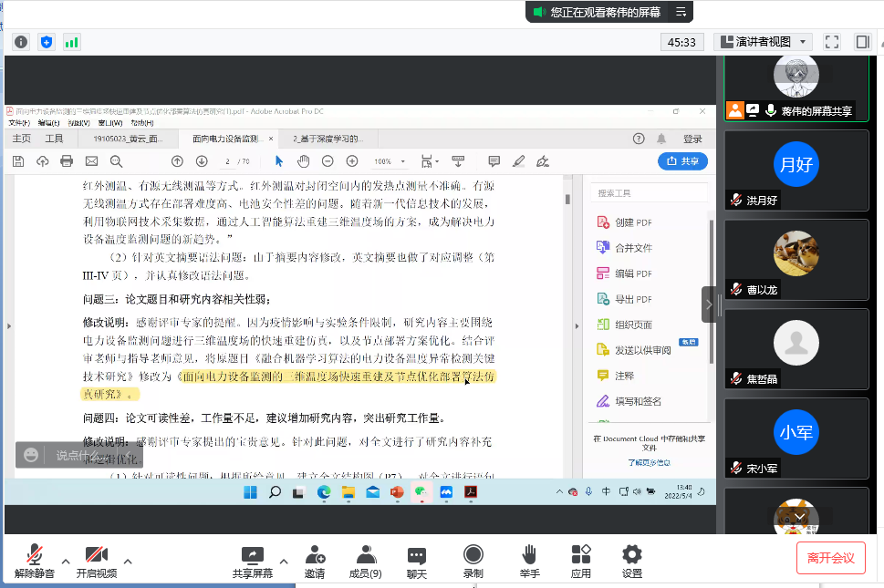Click the green network signal bars icon
This screenshot has height=588, width=884.
tap(71, 42)
